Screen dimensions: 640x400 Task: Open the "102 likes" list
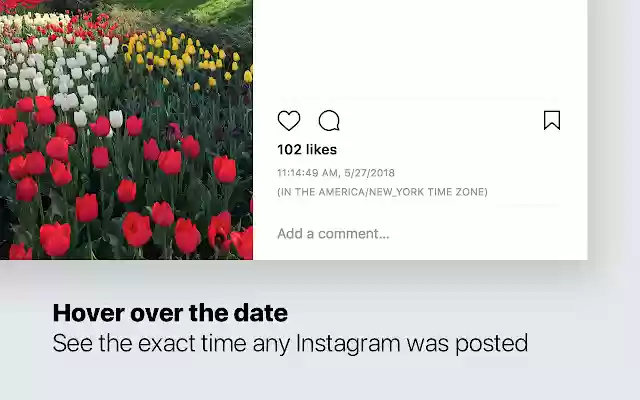[307, 149]
